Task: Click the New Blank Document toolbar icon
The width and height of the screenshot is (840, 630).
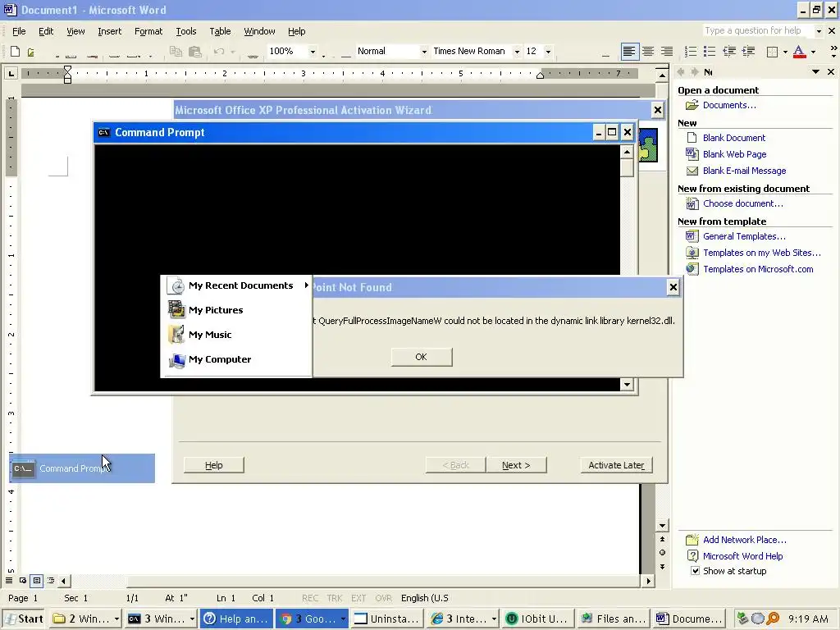Action: (x=15, y=52)
